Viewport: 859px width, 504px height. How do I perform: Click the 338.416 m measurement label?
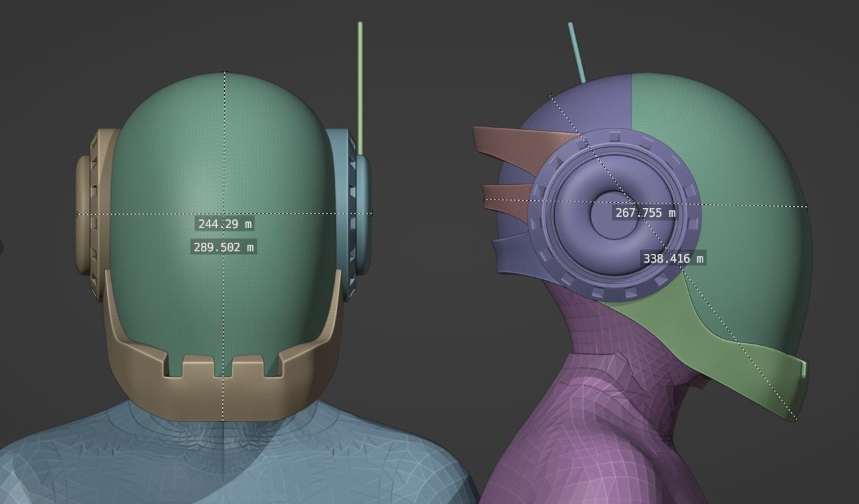pyautogui.click(x=673, y=258)
